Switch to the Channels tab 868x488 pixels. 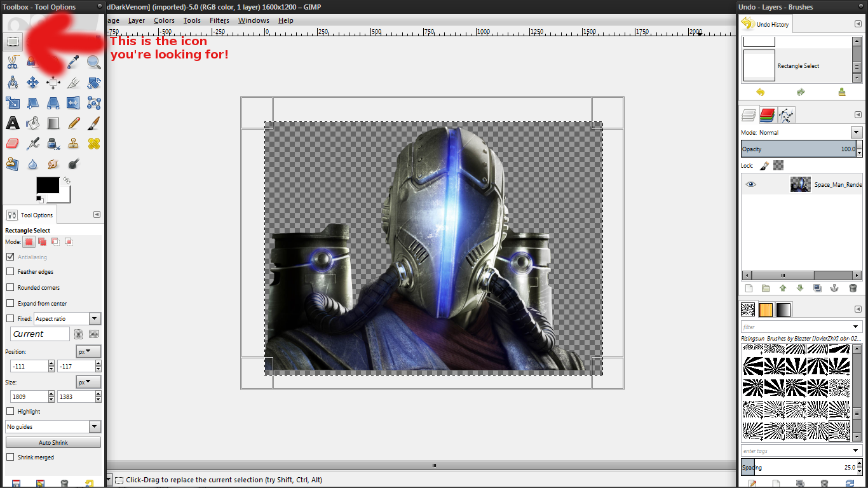coord(767,115)
